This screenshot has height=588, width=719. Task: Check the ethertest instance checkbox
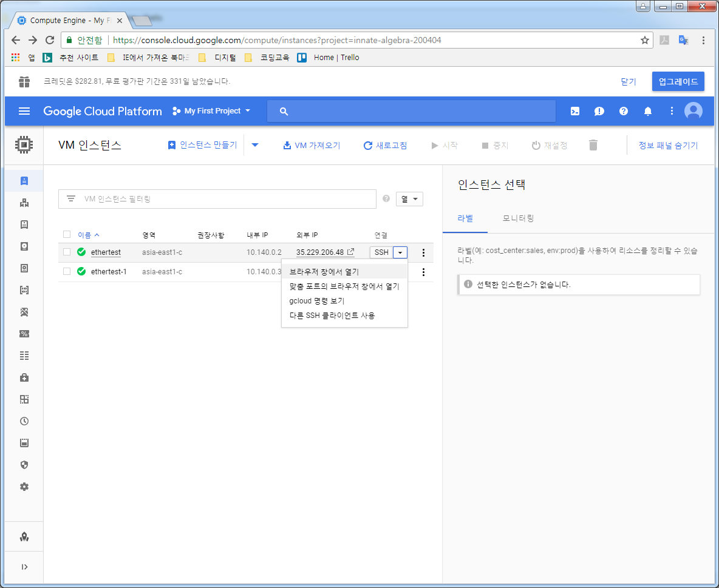[67, 252]
